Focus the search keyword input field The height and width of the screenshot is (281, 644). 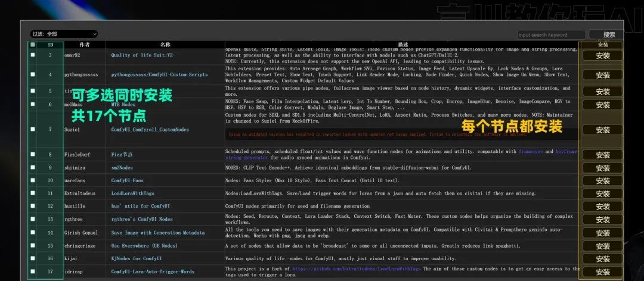coord(552,35)
